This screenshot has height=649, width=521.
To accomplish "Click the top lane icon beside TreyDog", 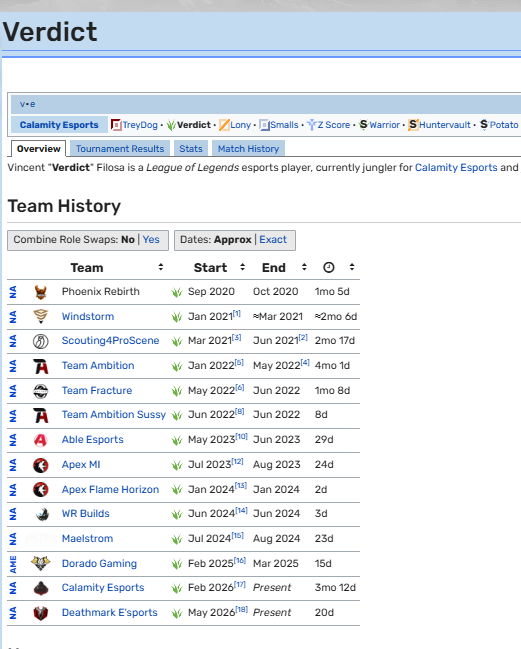I will pos(116,125).
